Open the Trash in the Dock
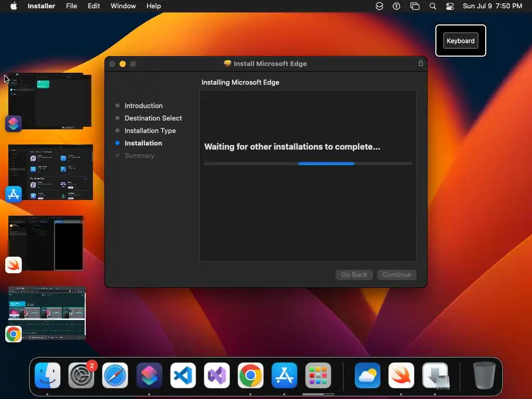This screenshot has height=399, width=532. pyautogui.click(x=484, y=375)
